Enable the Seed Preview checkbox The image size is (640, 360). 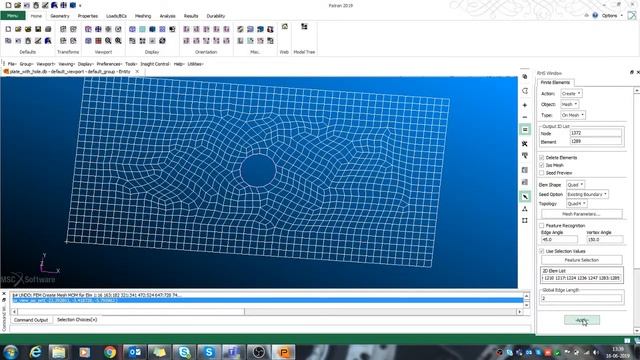click(x=542, y=173)
